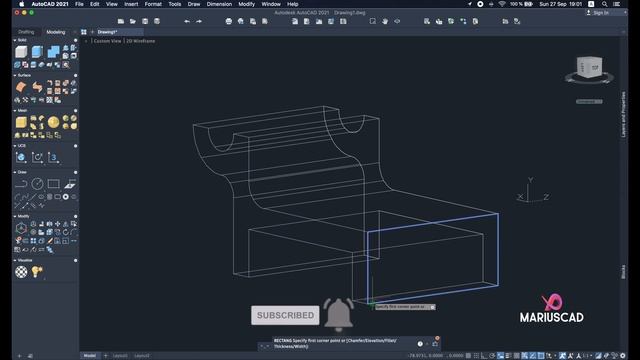640x360 pixels.
Task: Click the Open drawing toolbar icon
Action: (x=133, y=21)
